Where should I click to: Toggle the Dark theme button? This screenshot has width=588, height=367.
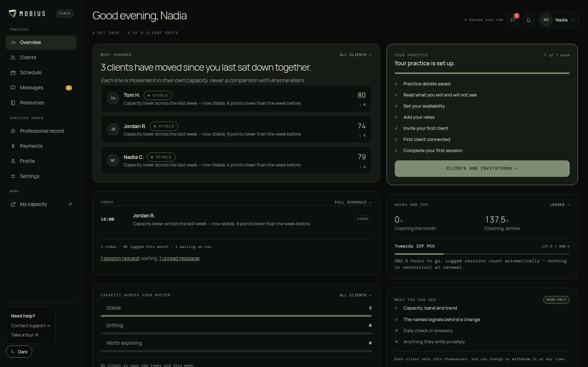coord(19,352)
